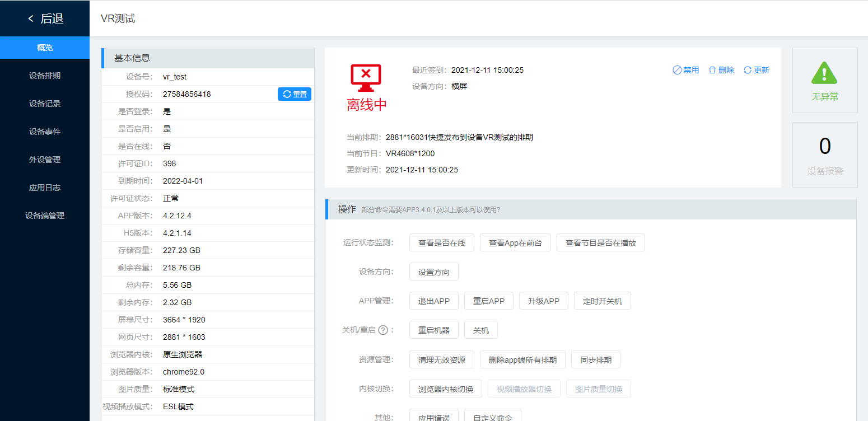Click the 无异常 status card text
The image size is (868, 421).
(x=825, y=97)
